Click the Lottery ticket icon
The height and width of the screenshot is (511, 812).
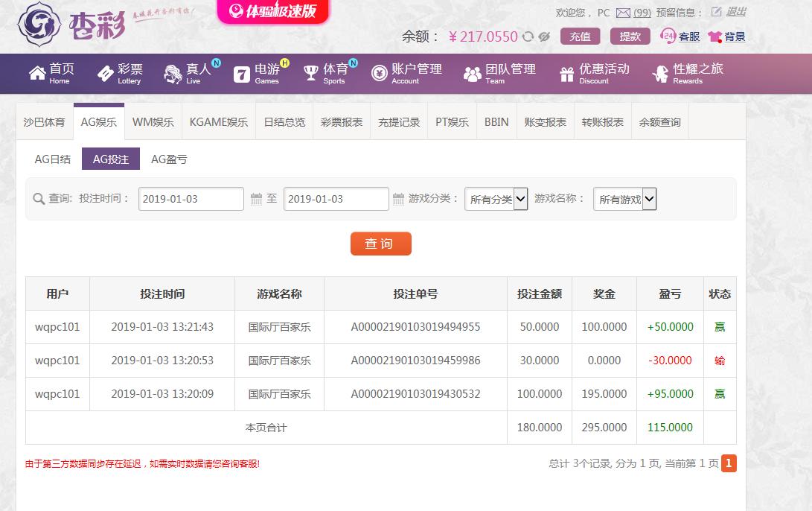click(106, 74)
